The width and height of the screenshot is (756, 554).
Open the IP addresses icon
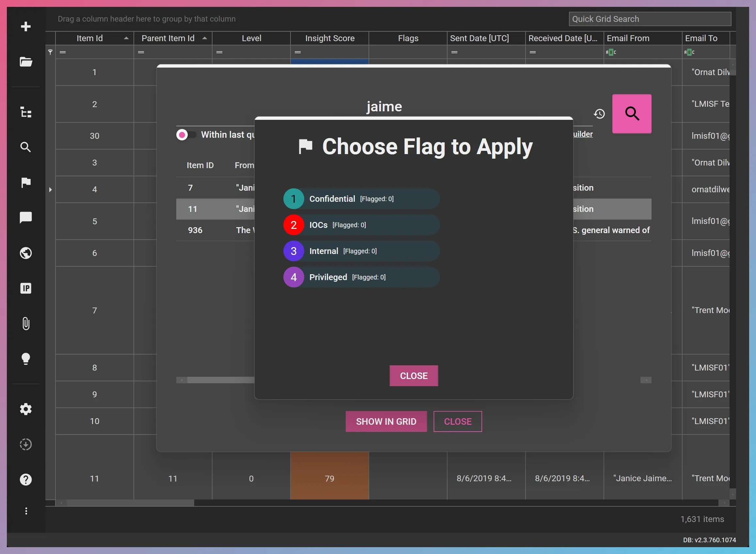tap(26, 288)
